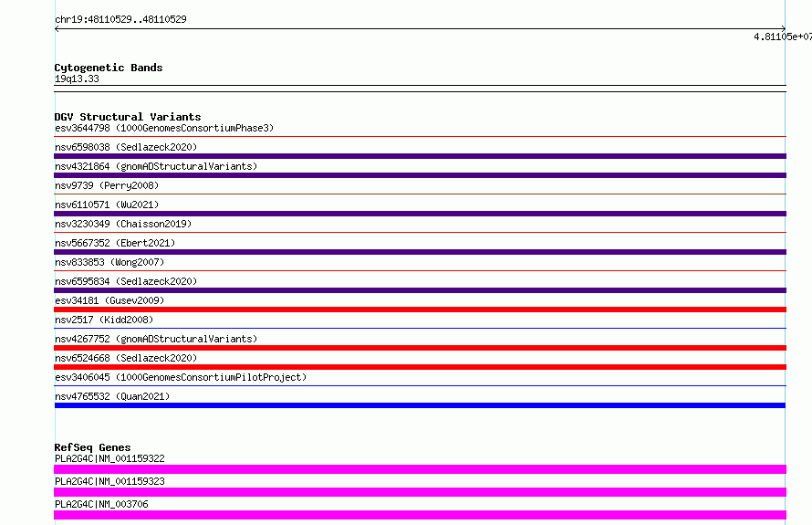812x525 pixels.
Task: Click the thick blue bar under nsv4765532
Action: click(420, 405)
